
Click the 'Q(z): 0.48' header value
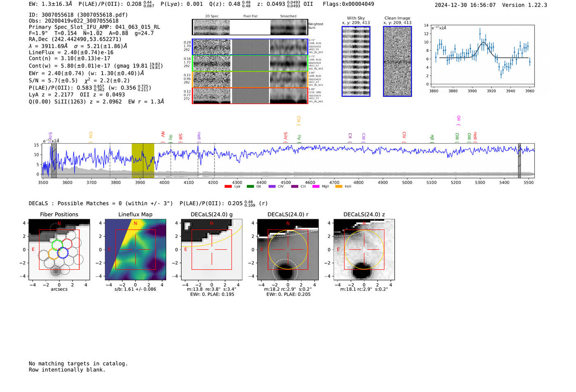pyautogui.click(x=225, y=4)
